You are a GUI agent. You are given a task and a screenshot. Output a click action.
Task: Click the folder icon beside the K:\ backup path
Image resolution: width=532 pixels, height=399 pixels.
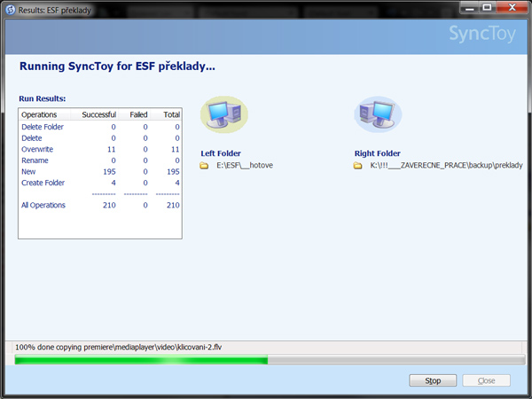pos(358,166)
